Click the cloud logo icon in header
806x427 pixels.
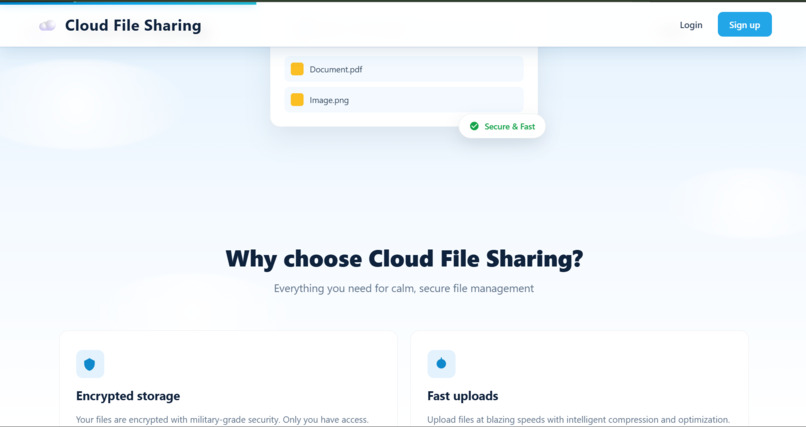[x=47, y=25]
